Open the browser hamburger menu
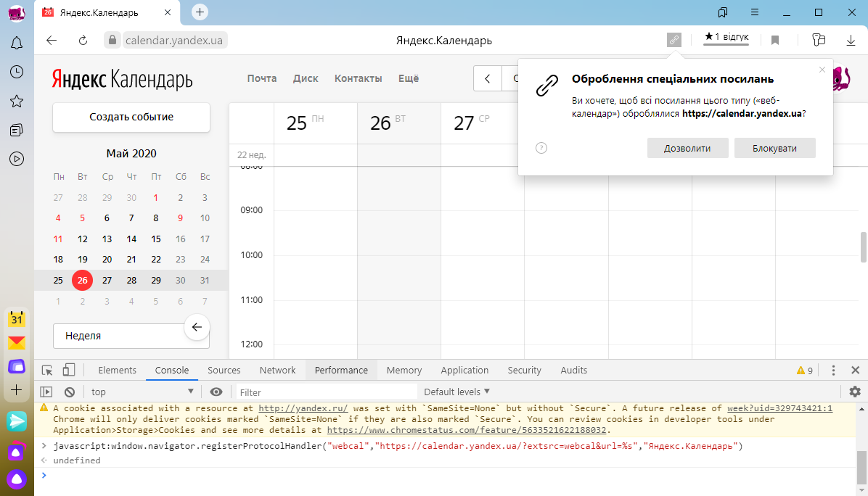Viewport: 868px width, 496px height. coord(755,12)
